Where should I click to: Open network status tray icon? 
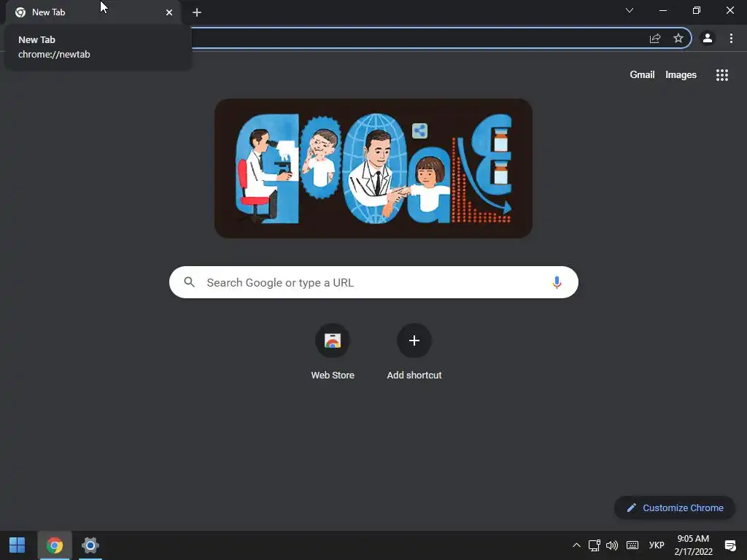coord(594,545)
